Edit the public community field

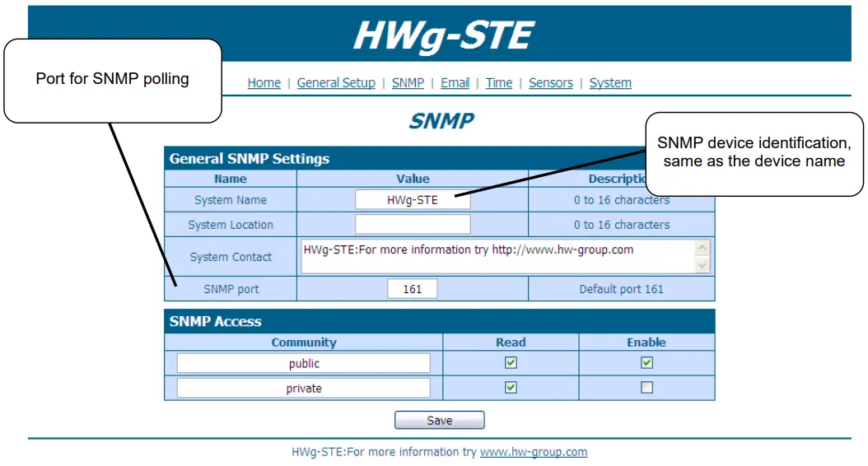(x=303, y=363)
